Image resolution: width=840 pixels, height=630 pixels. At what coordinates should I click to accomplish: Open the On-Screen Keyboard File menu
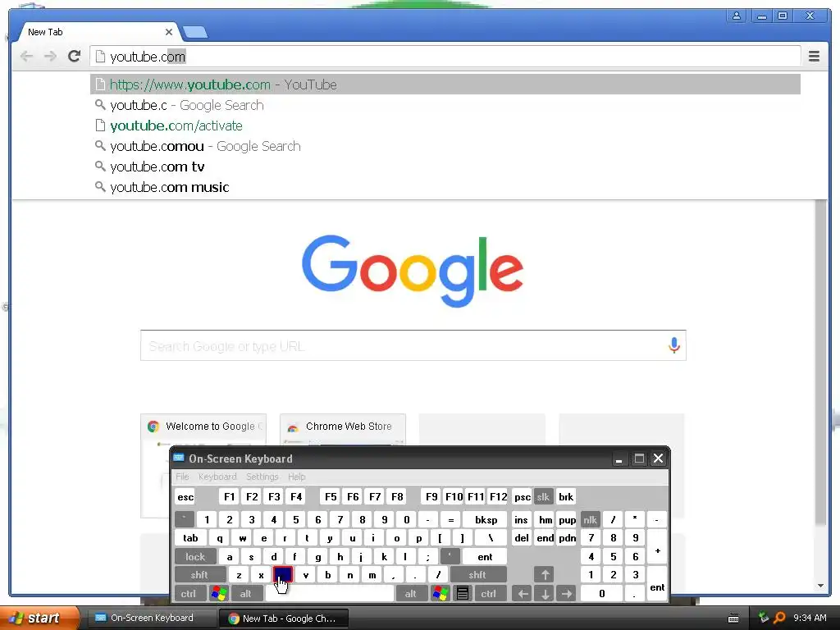pos(183,477)
